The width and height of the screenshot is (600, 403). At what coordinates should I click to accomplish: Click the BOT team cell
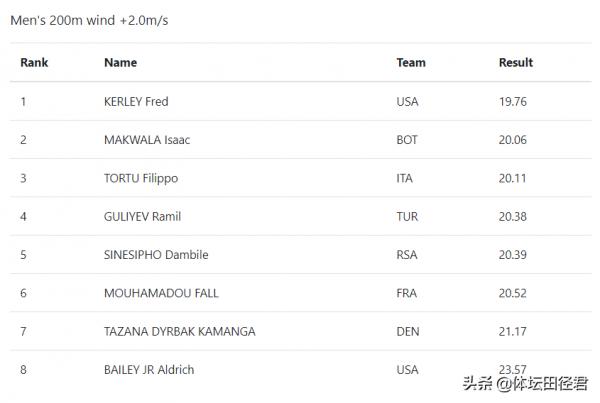[x=407, y=139]
